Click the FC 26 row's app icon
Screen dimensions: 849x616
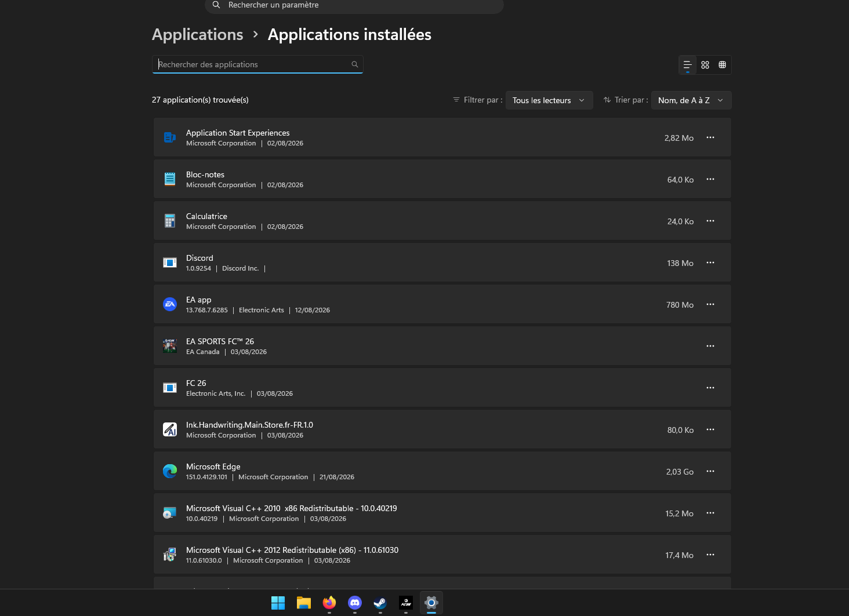170,388
